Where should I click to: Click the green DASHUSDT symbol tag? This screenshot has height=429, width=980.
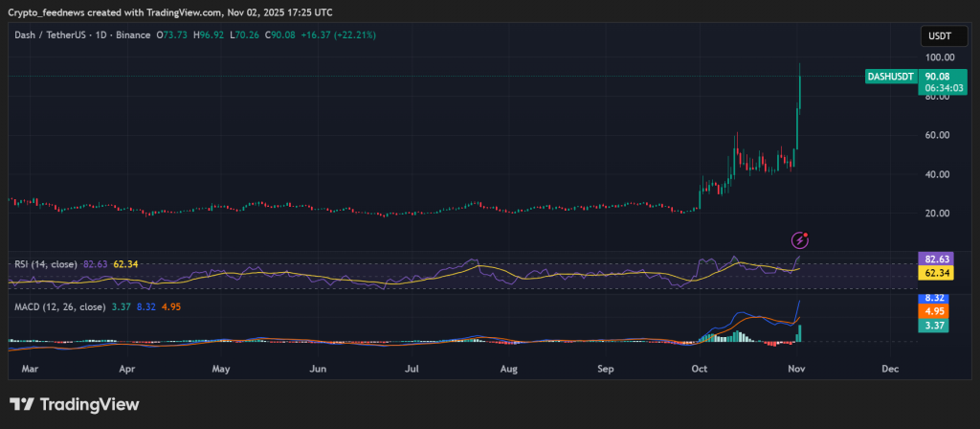point(891,77)
